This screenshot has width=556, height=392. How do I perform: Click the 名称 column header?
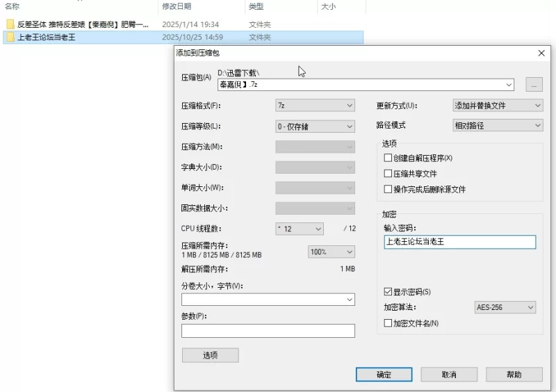click(13, 6)
